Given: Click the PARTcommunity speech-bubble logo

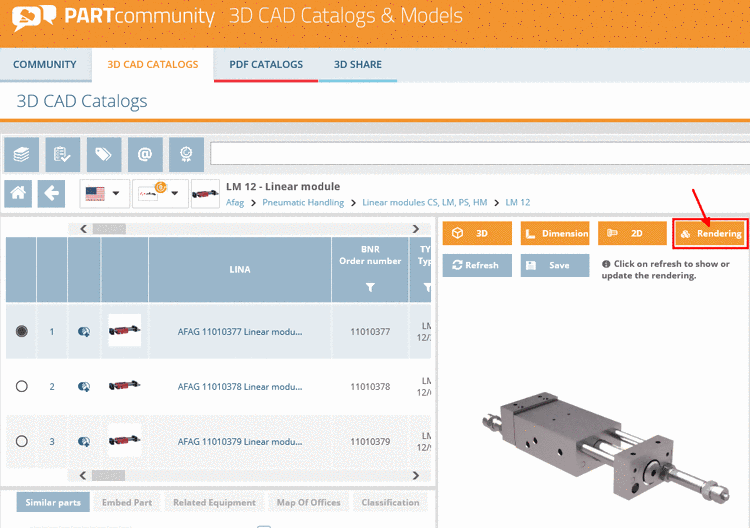Looking at the screenshot, I should pos(33,17).
